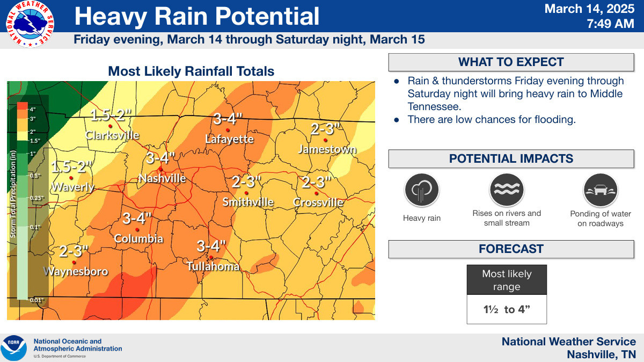The height and width of the screenshot is (362, 644).
Task: Click the Crossville red city marker
Action: tap(317, 193)
